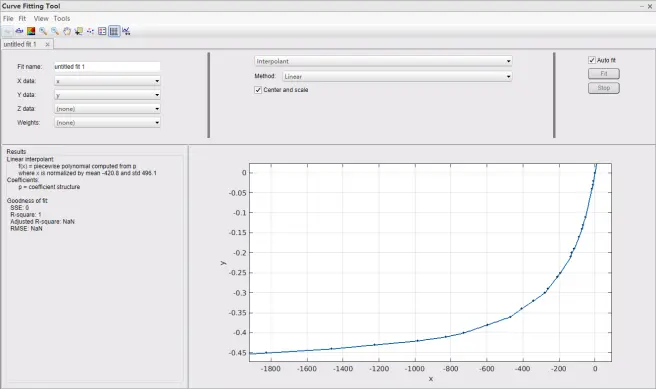Click the 'SSE: 0' result line

[20, 207]
